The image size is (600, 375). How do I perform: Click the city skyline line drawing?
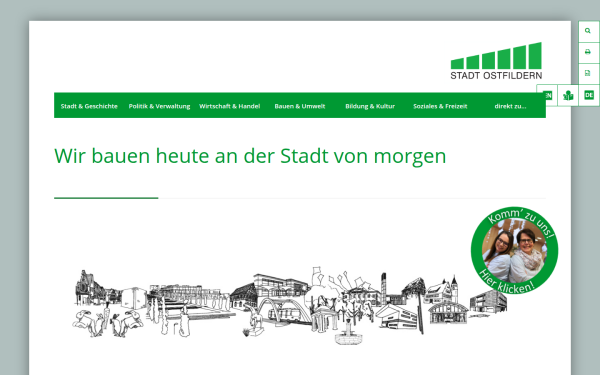[290, 306]
